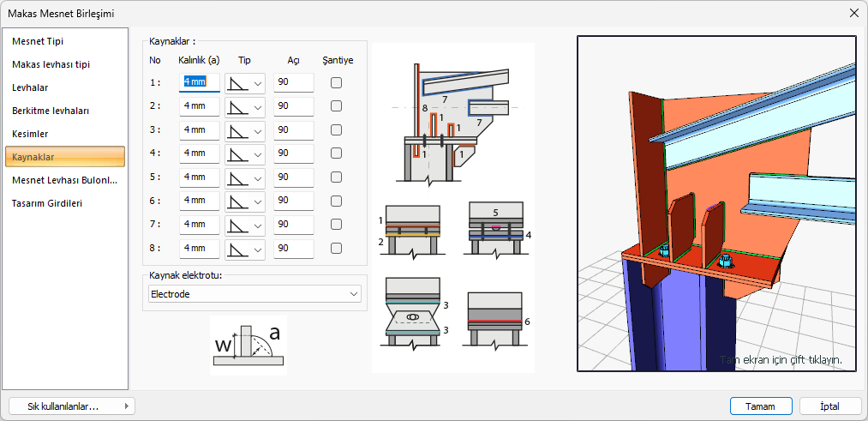868x421 pixels.
Task: Open the Sık kullanılanlar menu
Action: (x=71, y=406)
